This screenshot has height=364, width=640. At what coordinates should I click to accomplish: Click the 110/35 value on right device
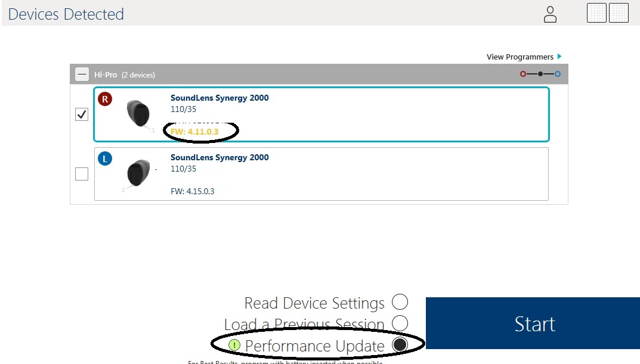(x=183, y=109)
